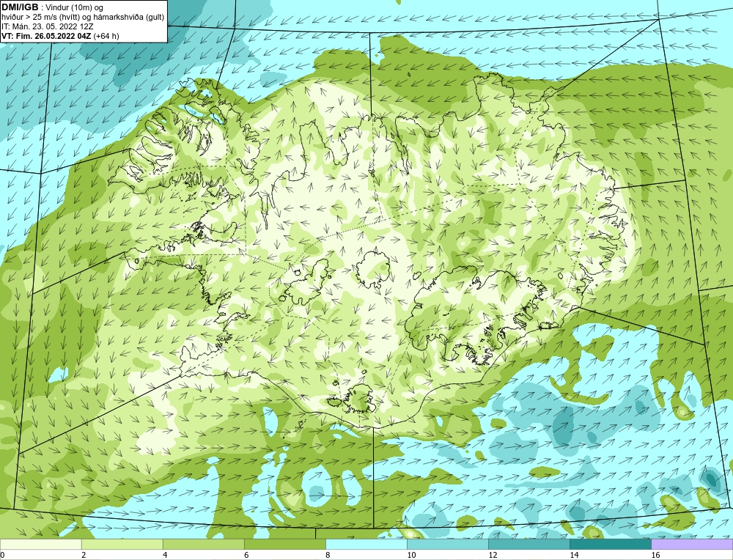
Task: Click the legend scale label '10'
Action: point(410,555)
